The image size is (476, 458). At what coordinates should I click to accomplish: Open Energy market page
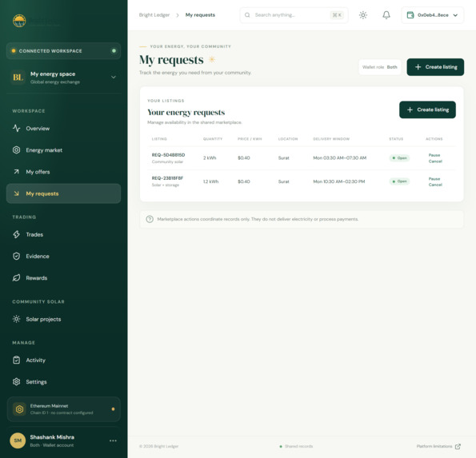coord(63,150)
